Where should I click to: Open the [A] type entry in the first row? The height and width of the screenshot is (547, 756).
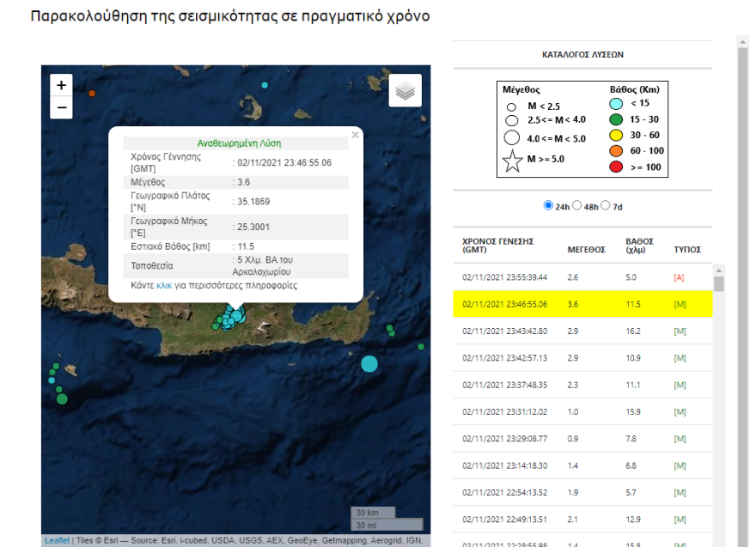[680, 278]
